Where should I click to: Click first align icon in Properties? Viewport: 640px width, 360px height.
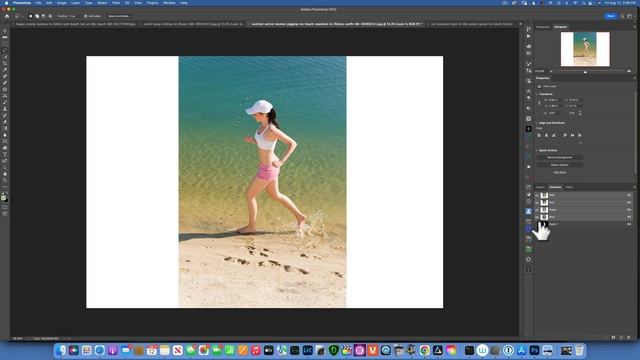pyautogui.click(x=539, y=135)
